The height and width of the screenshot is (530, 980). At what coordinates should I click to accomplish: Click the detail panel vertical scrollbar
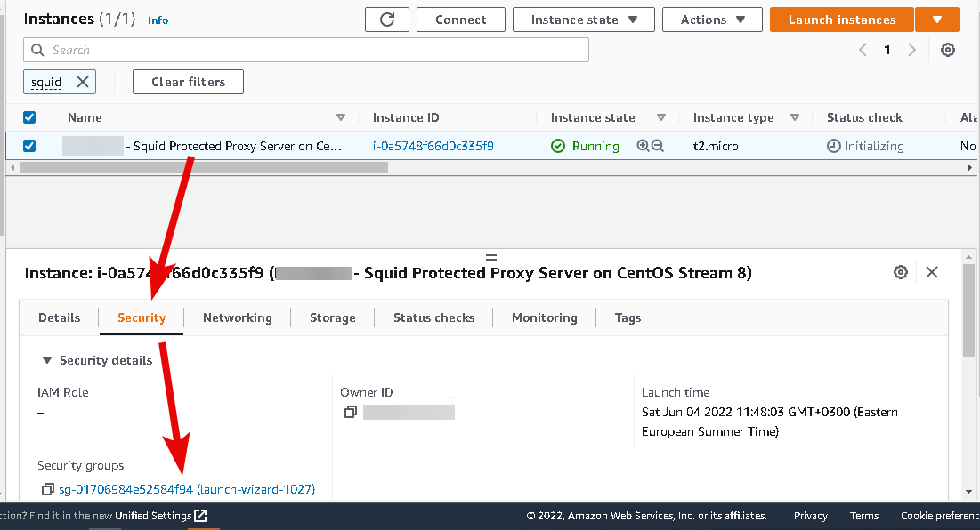968,310
